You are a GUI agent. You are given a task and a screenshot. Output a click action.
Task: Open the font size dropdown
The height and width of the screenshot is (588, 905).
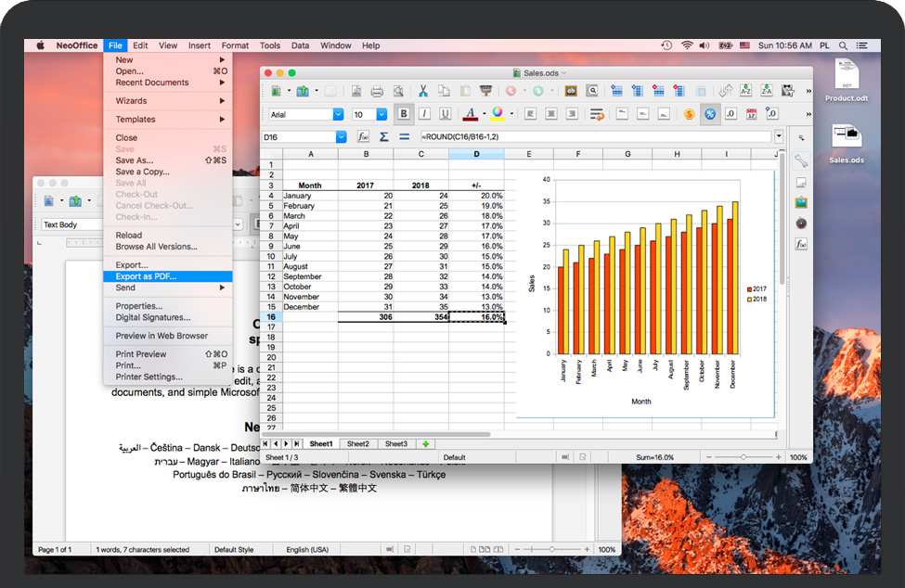click(381, 114)
